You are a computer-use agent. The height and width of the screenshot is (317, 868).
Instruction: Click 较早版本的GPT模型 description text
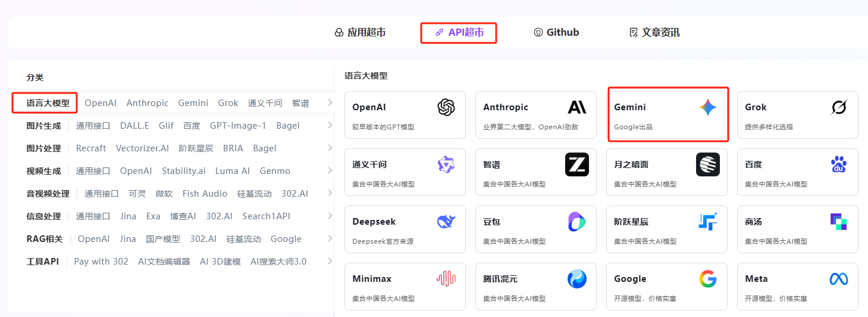tap(383, 127)
